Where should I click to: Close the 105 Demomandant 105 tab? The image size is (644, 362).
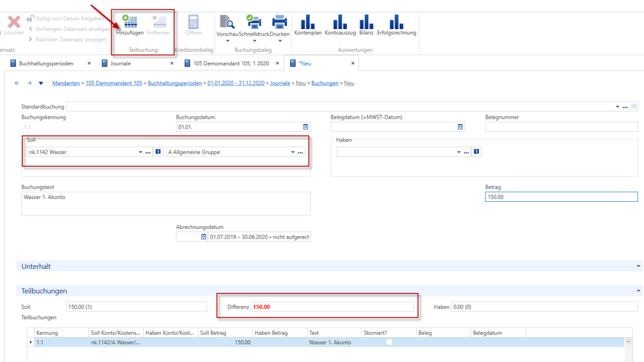(x=277, y=63)
